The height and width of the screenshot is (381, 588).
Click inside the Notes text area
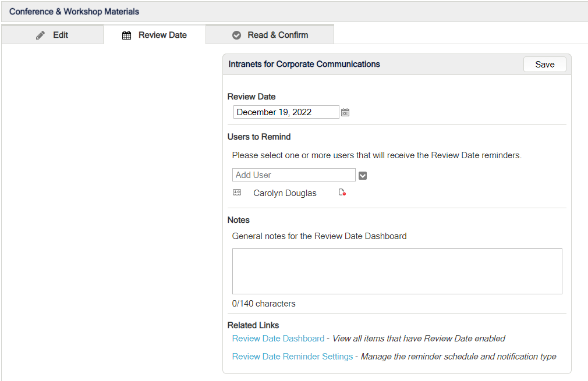click(397, 271)
